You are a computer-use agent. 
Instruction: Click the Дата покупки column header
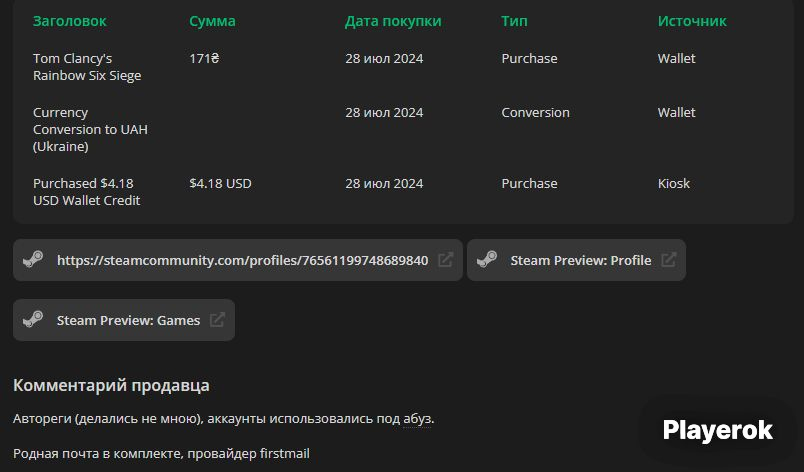coord(393,21)
